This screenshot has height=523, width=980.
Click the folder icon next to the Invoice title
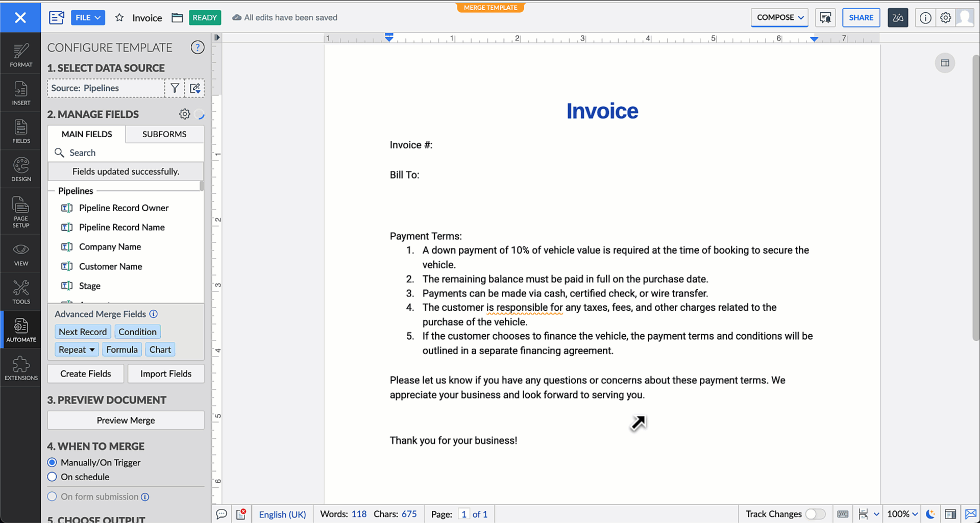[x=177, y=18]
